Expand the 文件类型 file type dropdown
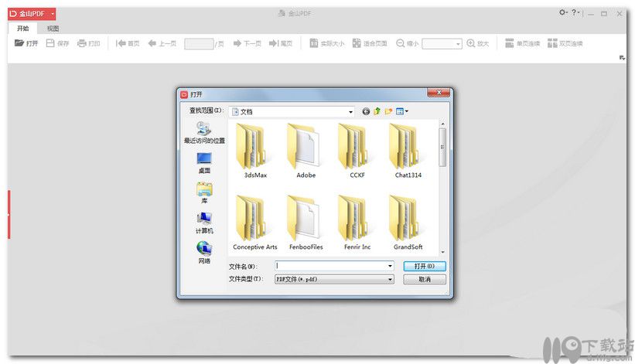Image resolution: width=635 pixels, height=364 pixels. pyautogui.click(x=390, y=279)
